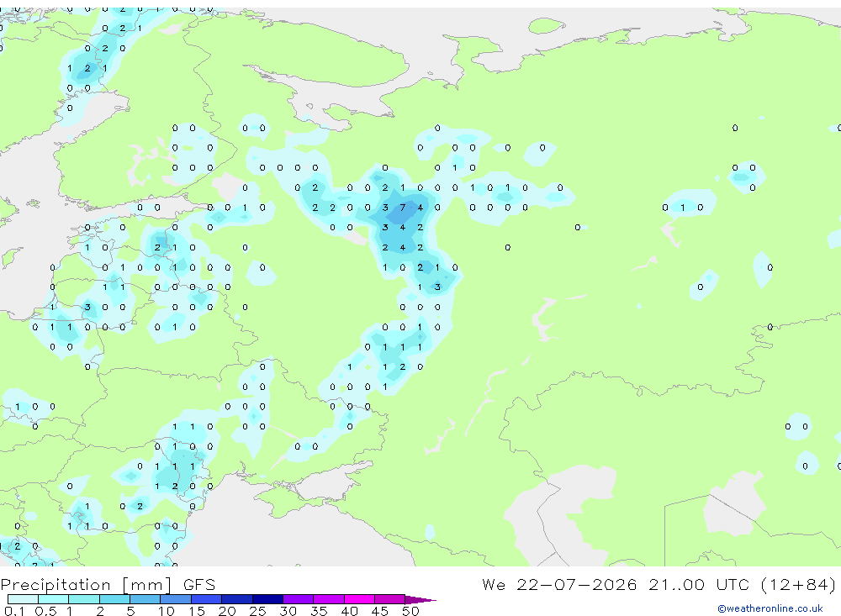Click the '7' precipitation value between 3 and 4
Image resolution: width=841 pixels, height=616 pixels.
[x=403, y=208]
